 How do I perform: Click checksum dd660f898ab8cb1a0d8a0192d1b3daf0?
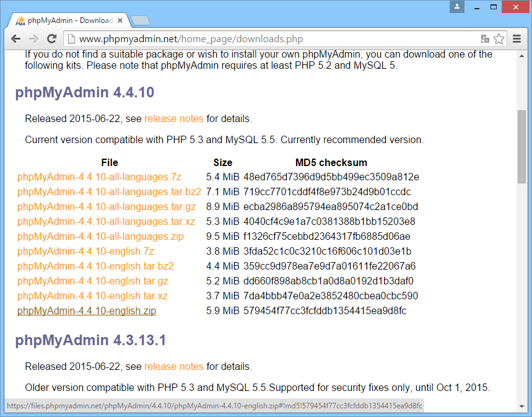328,281
